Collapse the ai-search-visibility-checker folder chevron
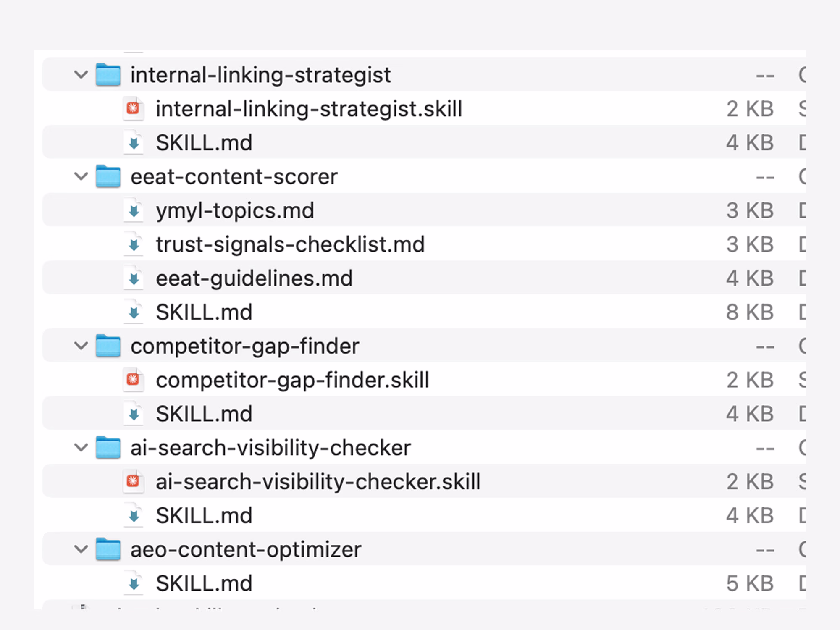The height and width of the screenshot is (630, 840). 81,448
